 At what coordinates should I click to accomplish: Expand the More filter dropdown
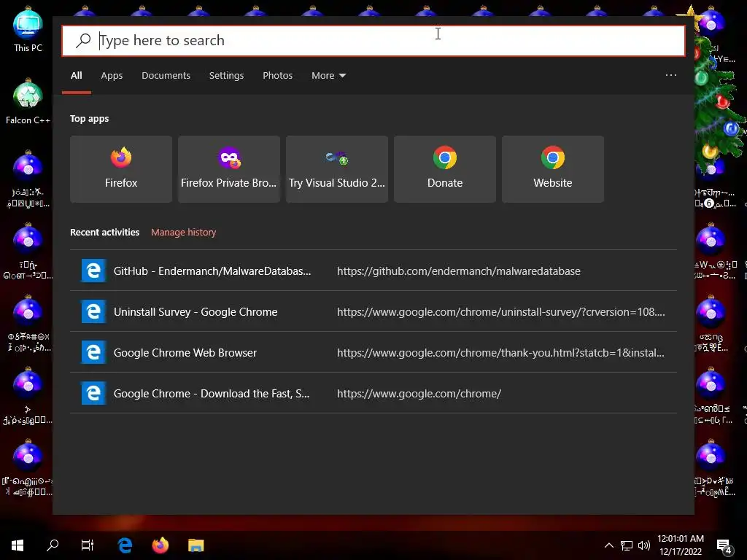click(328, 76)
